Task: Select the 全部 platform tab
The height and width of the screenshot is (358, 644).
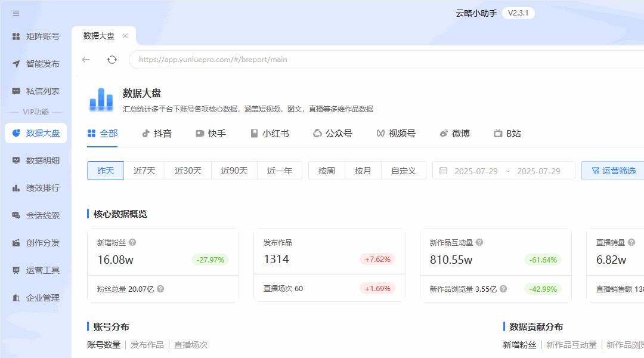Action: pyautogui.click(x=103, y=134)
